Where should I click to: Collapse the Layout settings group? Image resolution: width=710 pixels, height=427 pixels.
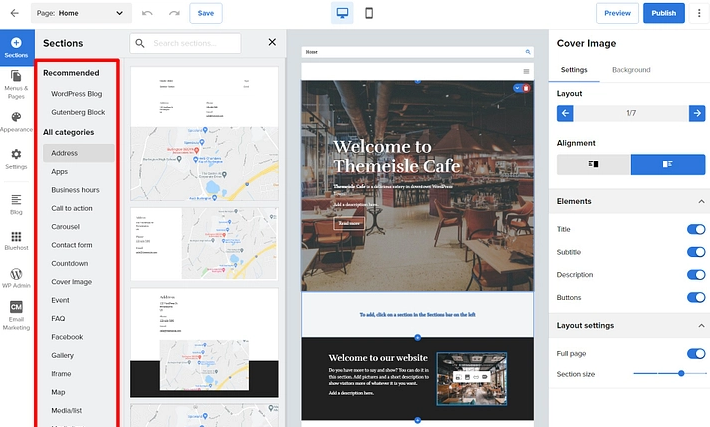click(701, 326)
